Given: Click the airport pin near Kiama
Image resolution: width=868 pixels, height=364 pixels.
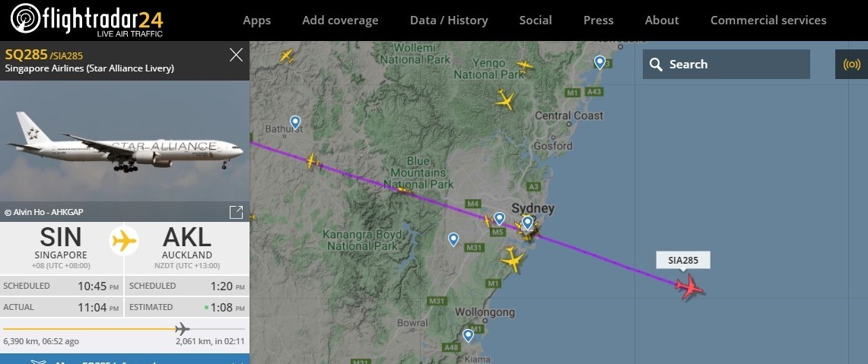Looking at the screenshot, I should (x=469, y=335).
